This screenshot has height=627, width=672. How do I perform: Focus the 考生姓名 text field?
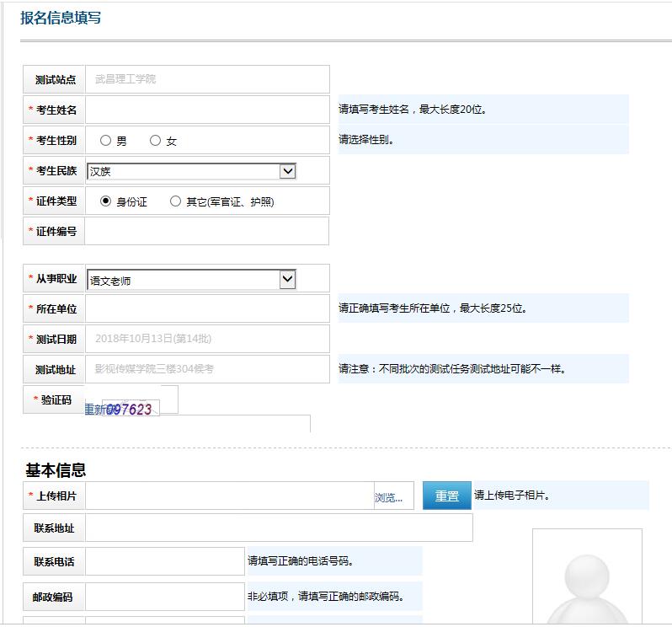(207, 110)
